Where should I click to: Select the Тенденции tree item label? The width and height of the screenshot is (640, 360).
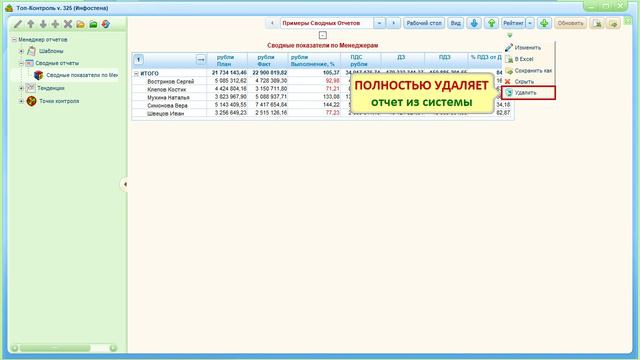point(51,88)
